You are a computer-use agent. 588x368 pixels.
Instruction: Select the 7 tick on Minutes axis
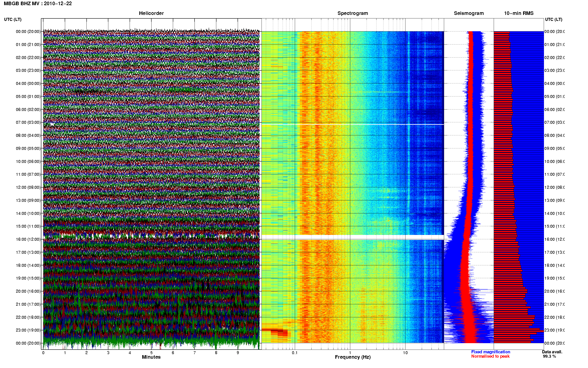[195, 353]
